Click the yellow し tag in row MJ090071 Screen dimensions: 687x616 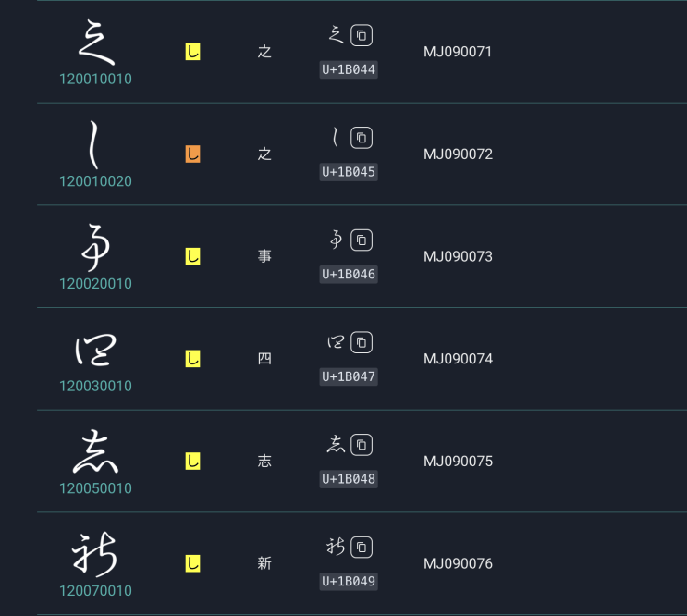point(192,52)
